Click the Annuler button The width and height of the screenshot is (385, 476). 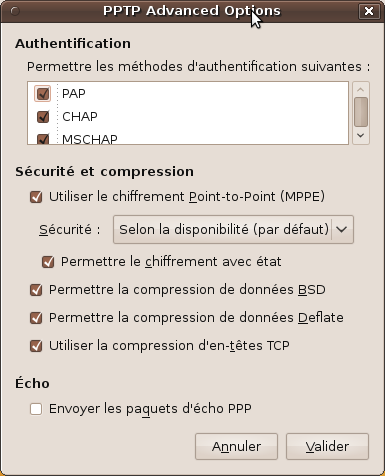click(236, 446)
